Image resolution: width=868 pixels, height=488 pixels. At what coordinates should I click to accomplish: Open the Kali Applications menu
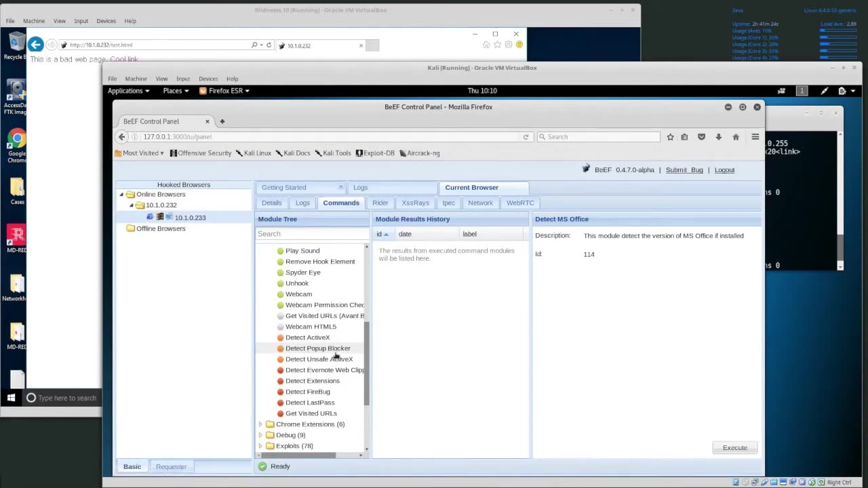tap(129, 91)
